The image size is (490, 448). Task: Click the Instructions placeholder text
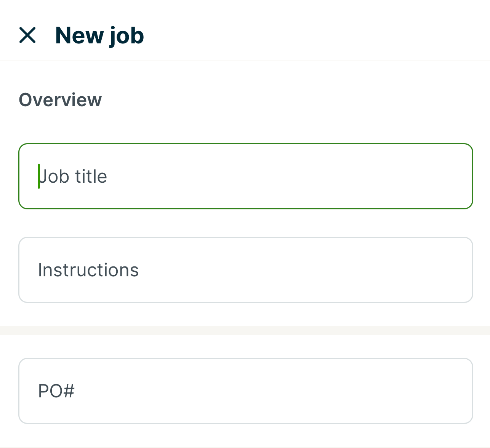[x=88, y=270]
